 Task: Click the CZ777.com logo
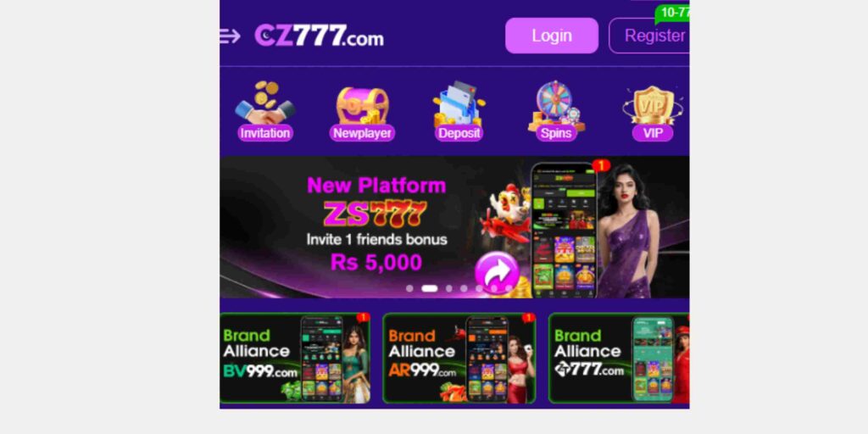coord(319,36)
